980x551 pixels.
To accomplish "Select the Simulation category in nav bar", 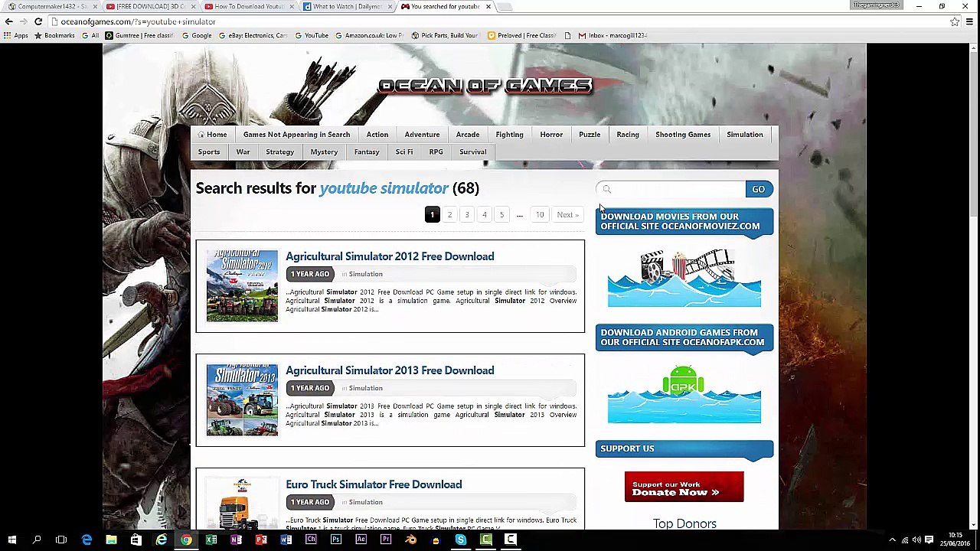I will pyautogui.click(x=745, y=135).
